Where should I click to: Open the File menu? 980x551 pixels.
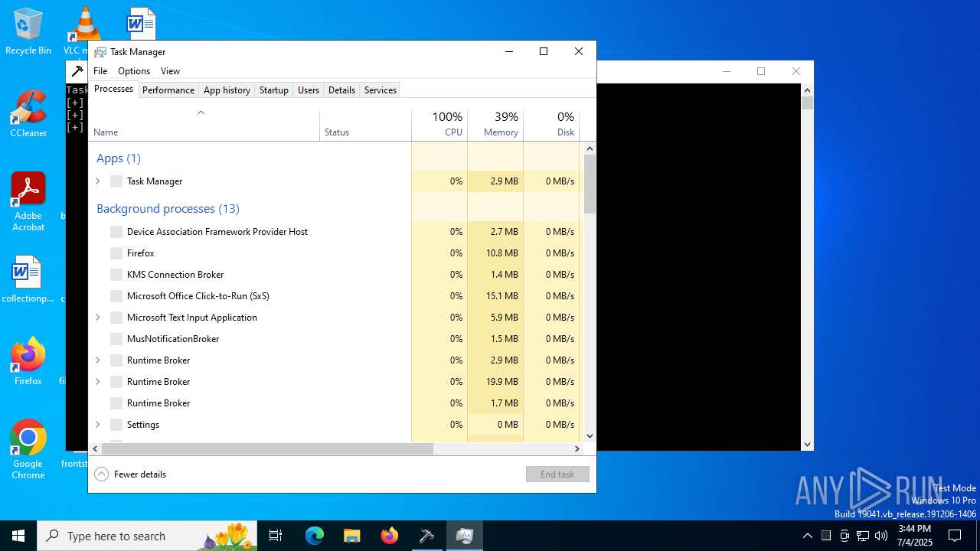tap(100, 71)
